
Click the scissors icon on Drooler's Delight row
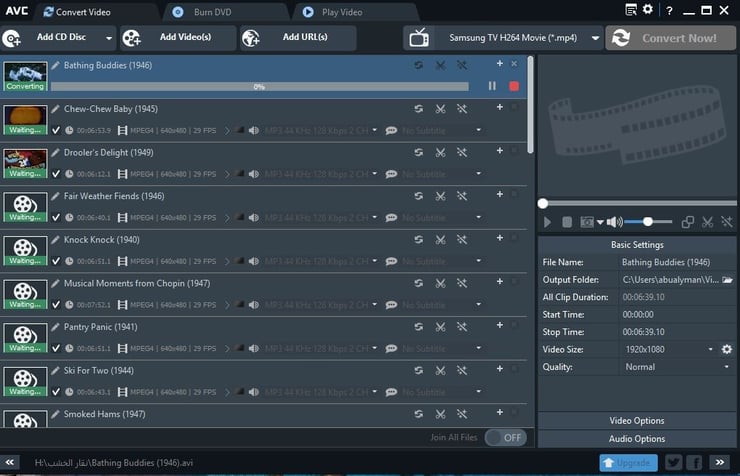[440, 152]
